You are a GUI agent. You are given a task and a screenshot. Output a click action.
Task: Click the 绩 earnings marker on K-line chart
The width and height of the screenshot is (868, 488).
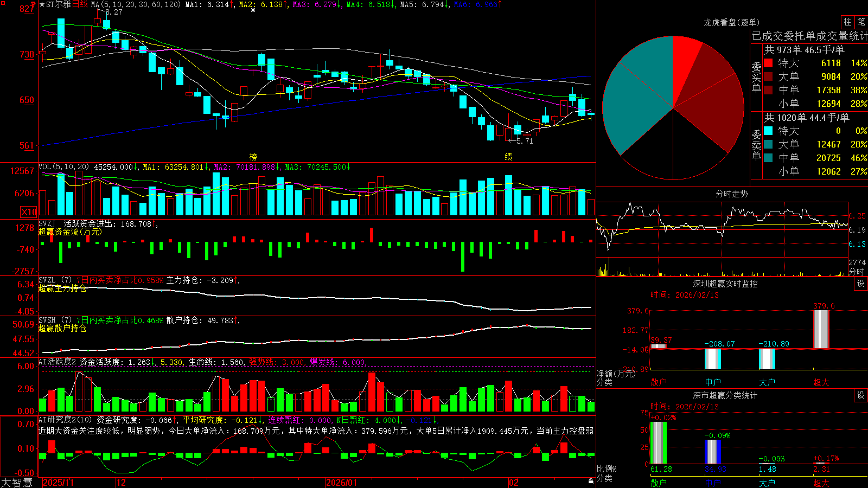pos(508,156)
